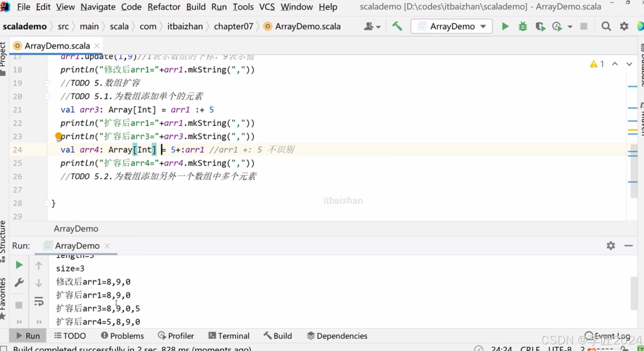Open the VCS menu

[267, 7]
